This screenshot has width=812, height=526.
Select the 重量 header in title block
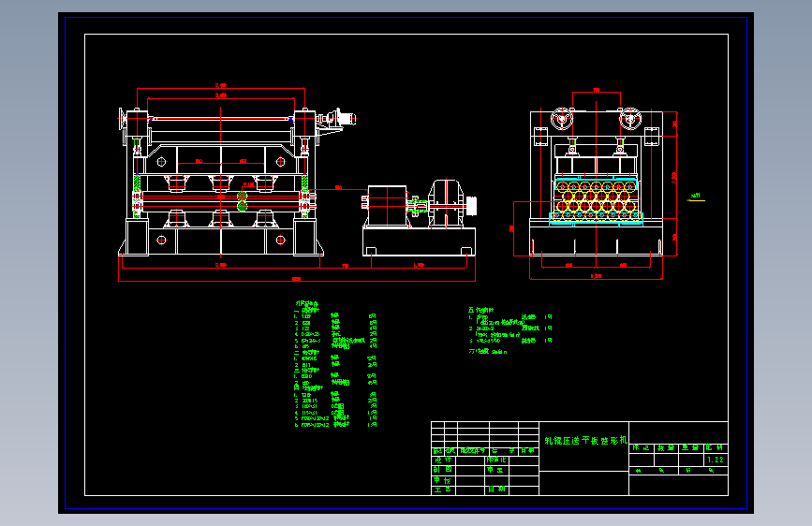690,447
